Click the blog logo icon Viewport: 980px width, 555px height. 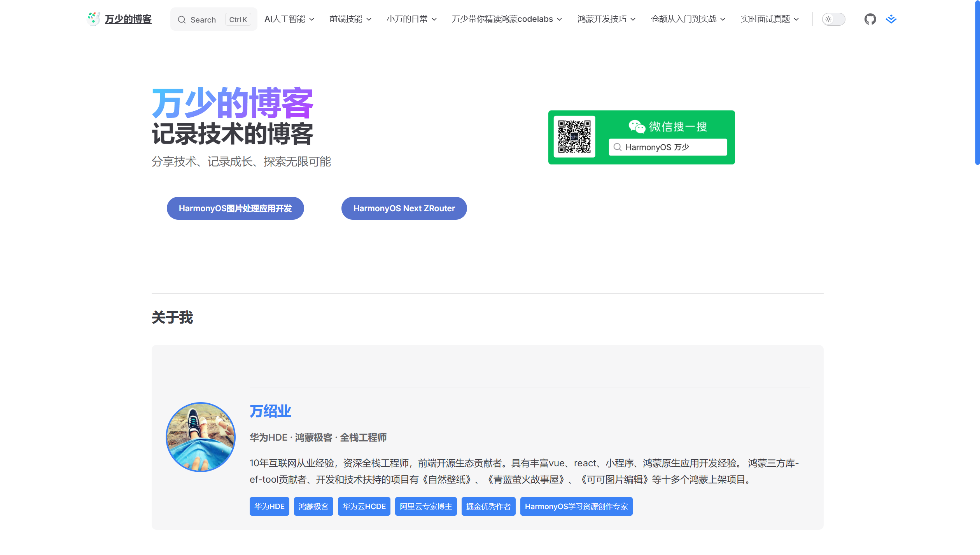[93, 19]
